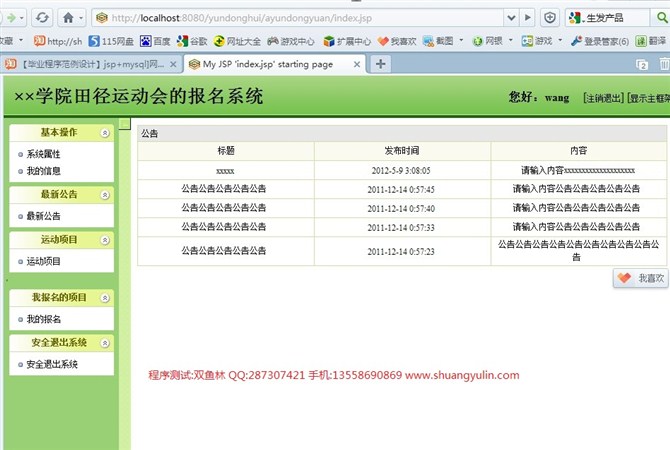Screen dimensions: 670x450
Task: Collapse the 基本操作 panel
Action: coord(105,133)
